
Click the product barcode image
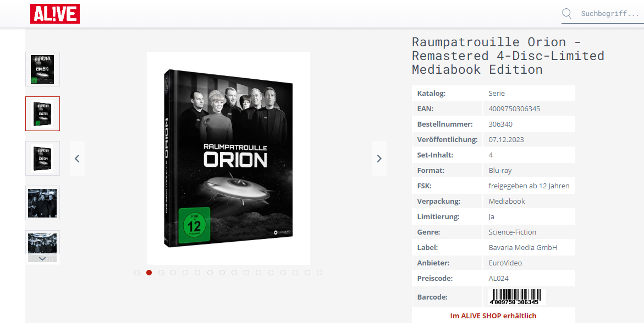pyautogui.click(x=516, y=296)
